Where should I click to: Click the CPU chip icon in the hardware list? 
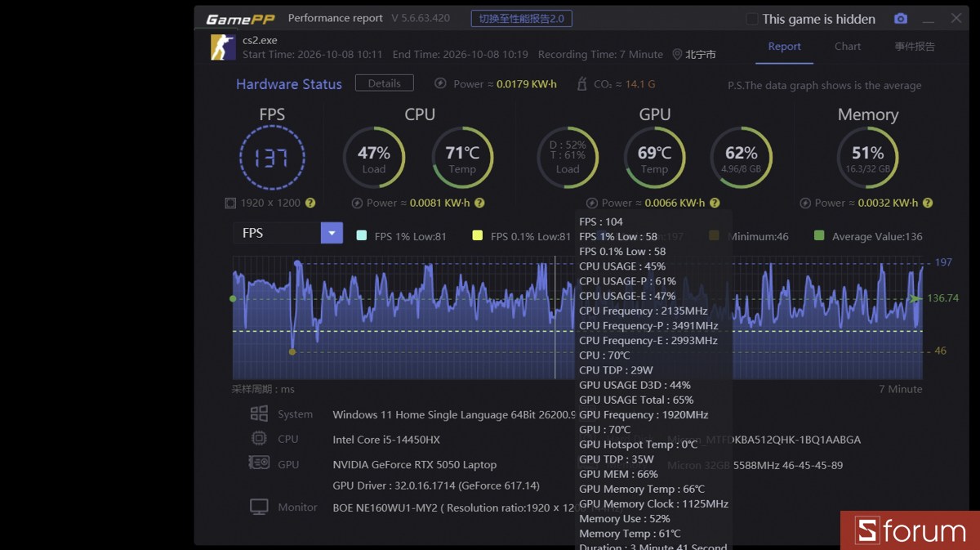tap(259, 438)
